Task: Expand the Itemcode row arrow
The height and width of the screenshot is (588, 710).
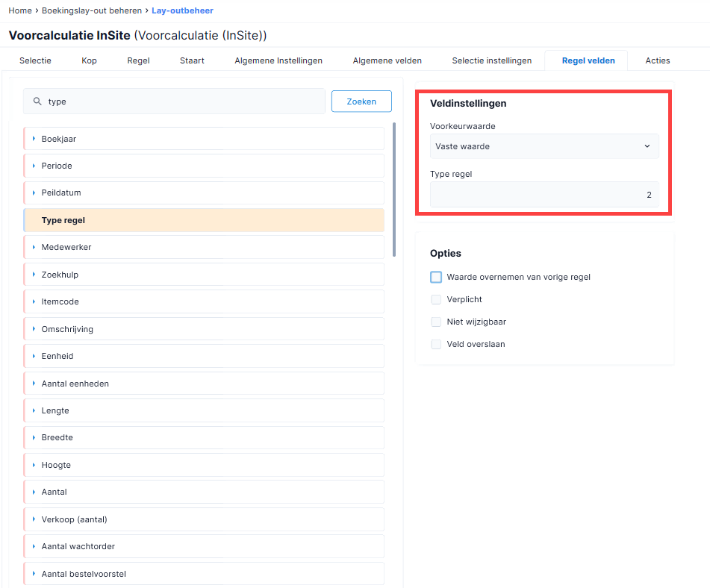Action: pyautogui.click(x=34, y=301)
